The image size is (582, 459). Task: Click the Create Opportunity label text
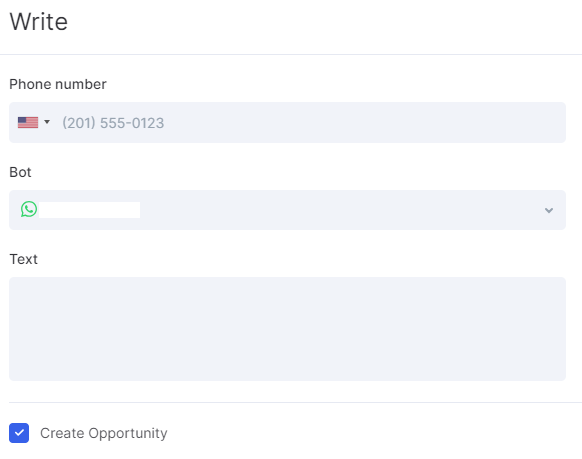click(x=104, y=433)
